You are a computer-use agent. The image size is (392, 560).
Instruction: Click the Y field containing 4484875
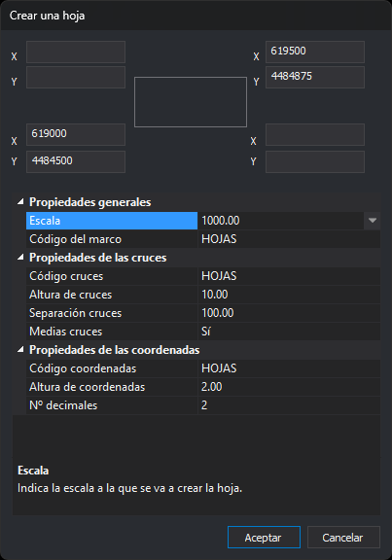(x=315, y=77)
